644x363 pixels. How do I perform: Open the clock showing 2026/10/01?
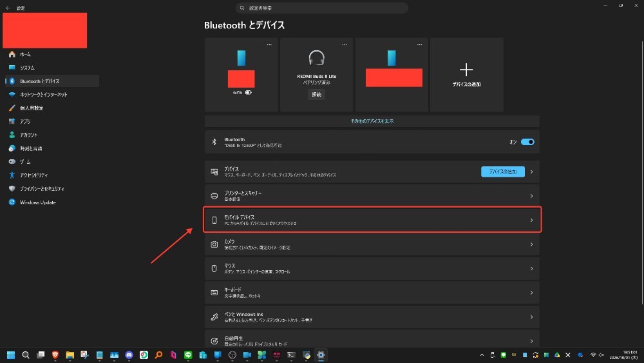coord(623,355)
